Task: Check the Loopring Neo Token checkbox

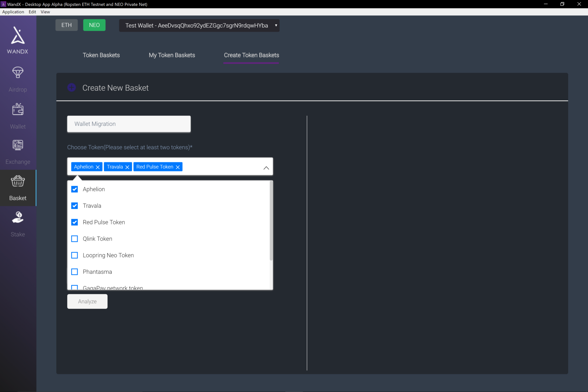Action: pos(75,255)
